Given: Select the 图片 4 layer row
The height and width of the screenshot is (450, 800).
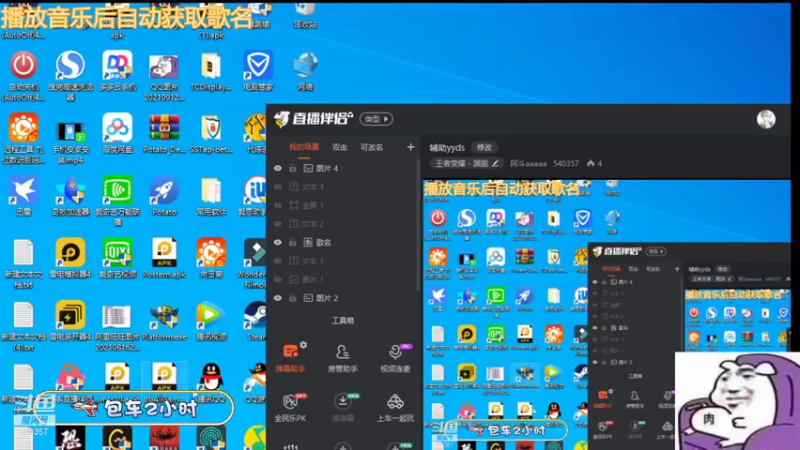Looking at the screenshot, I should [x=344, y=168].
